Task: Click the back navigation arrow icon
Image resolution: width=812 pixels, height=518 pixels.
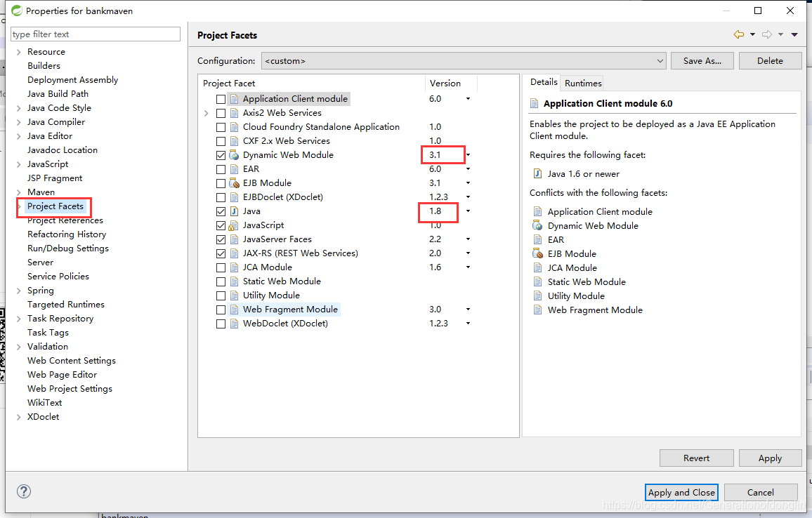Action: (x=738, y=34)
